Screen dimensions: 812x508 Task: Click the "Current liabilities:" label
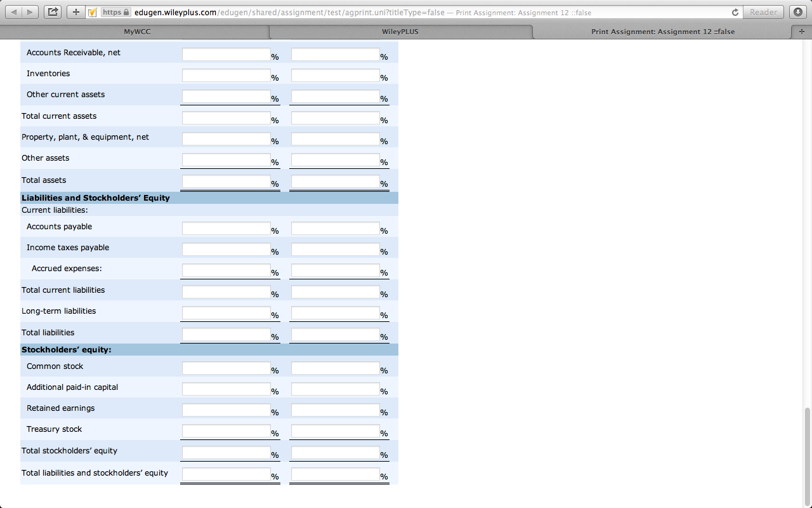click(x=55, y=210)
